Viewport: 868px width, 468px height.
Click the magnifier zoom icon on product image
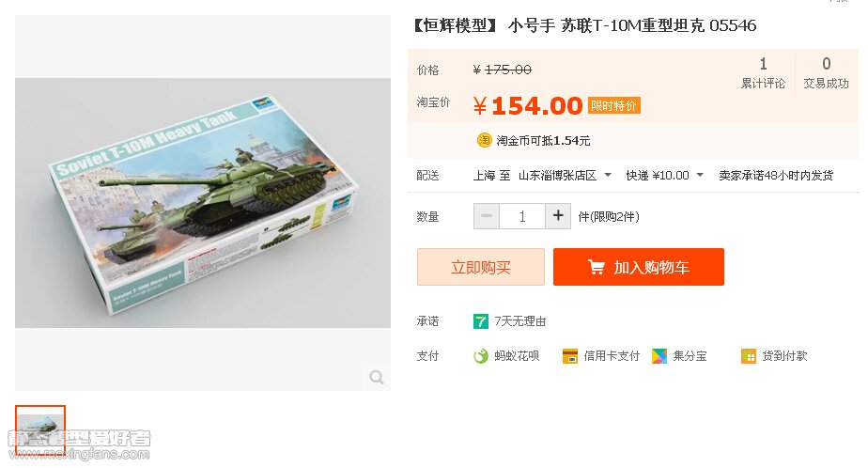(x=377, y=377)
